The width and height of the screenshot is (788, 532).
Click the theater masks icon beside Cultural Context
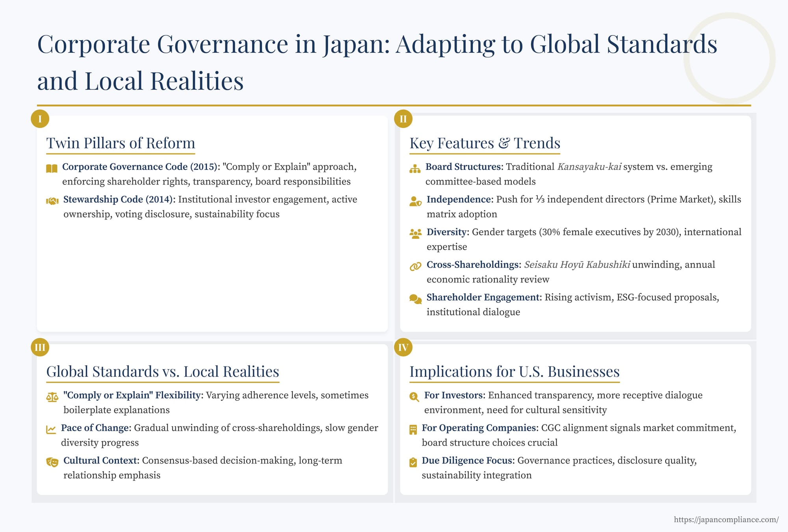[52, 462]
